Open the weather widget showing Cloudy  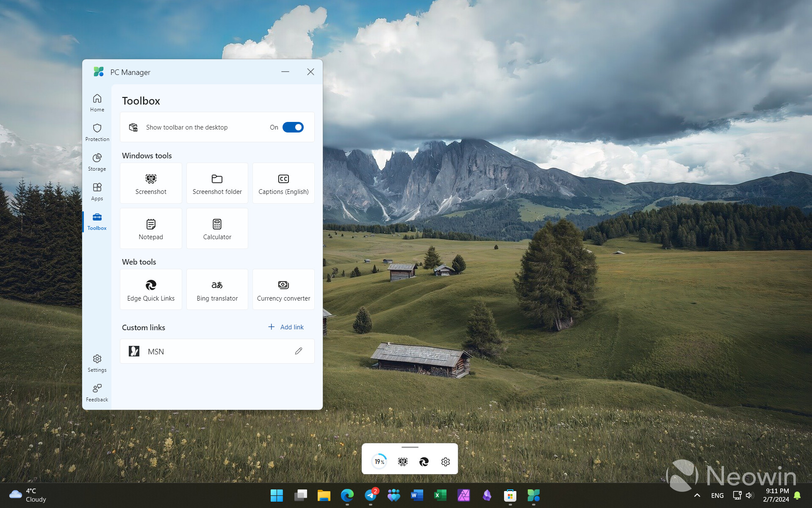pyautogui.click(x=28, y=495)
